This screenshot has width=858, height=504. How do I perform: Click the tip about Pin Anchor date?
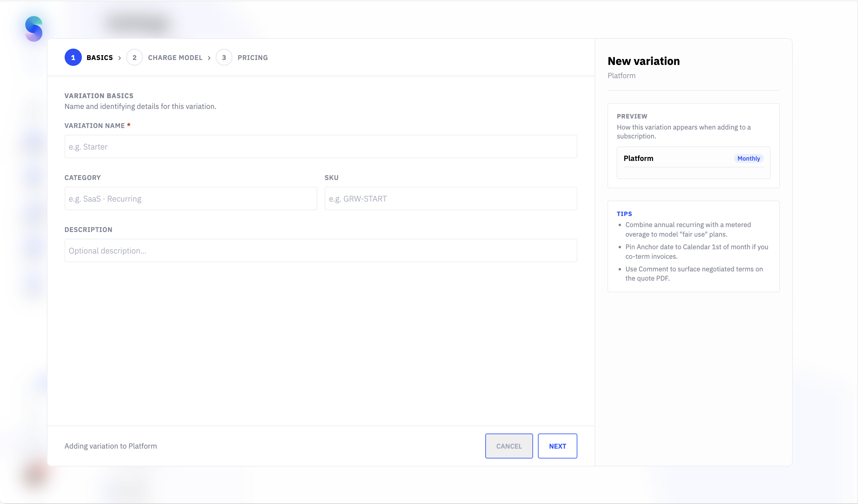(697, 251)
